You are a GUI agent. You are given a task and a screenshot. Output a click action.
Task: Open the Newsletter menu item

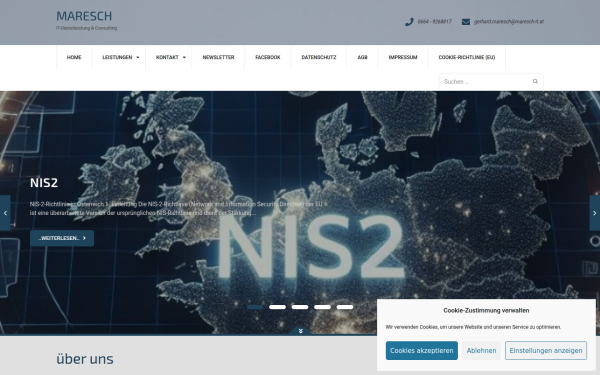[218, 57]
